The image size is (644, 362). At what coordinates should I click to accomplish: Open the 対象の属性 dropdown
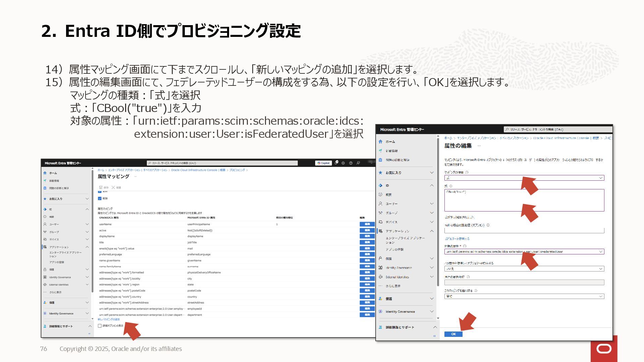(524, 251)
